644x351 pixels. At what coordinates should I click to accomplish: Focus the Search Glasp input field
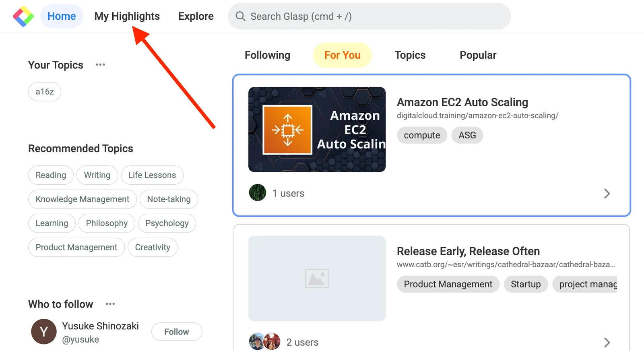pos(369,16)
